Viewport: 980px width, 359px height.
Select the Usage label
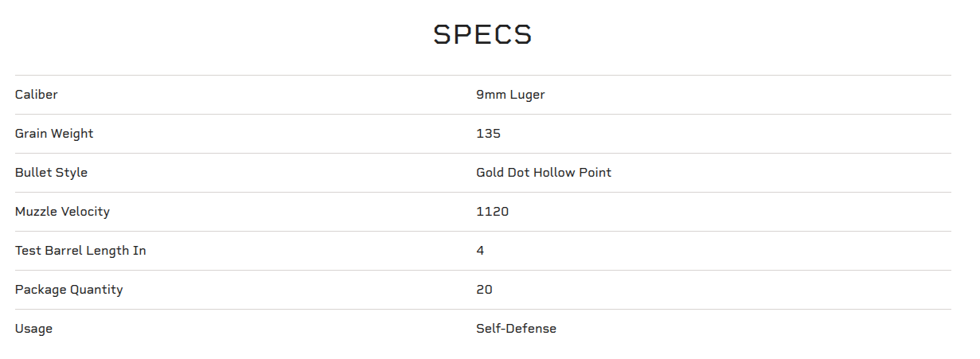point(33,329)
